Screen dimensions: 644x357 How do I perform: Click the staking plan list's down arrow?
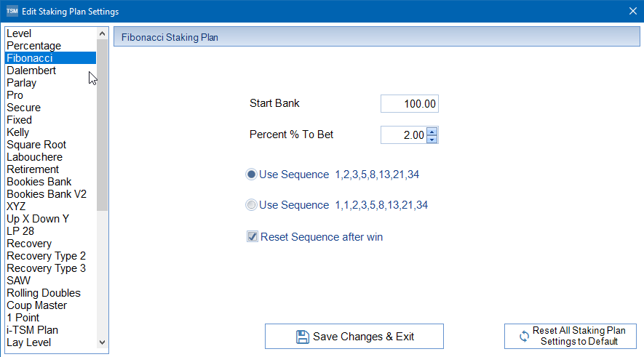point(103,342)
